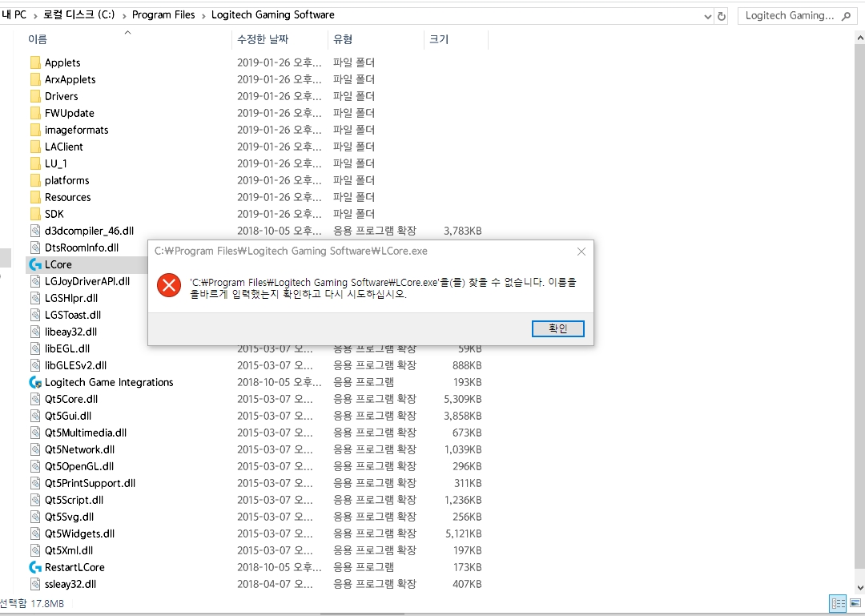
Task: Click the vertical scrollbar up arrow
Action: pyautogui.click(x=859, y=38)
